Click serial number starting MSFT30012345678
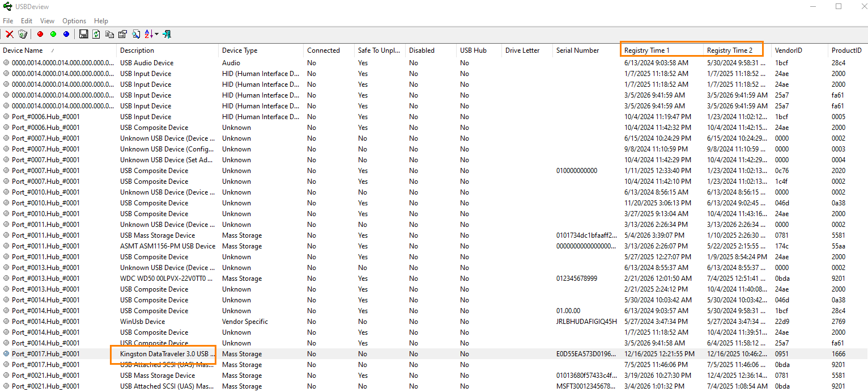Viewport: 868px width, 392px height. tap(586, 386)
